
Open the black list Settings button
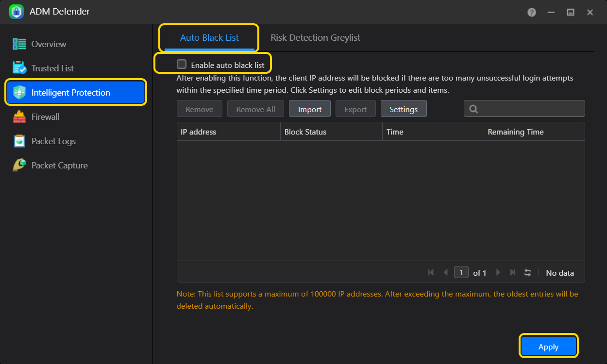pos(403,109)
